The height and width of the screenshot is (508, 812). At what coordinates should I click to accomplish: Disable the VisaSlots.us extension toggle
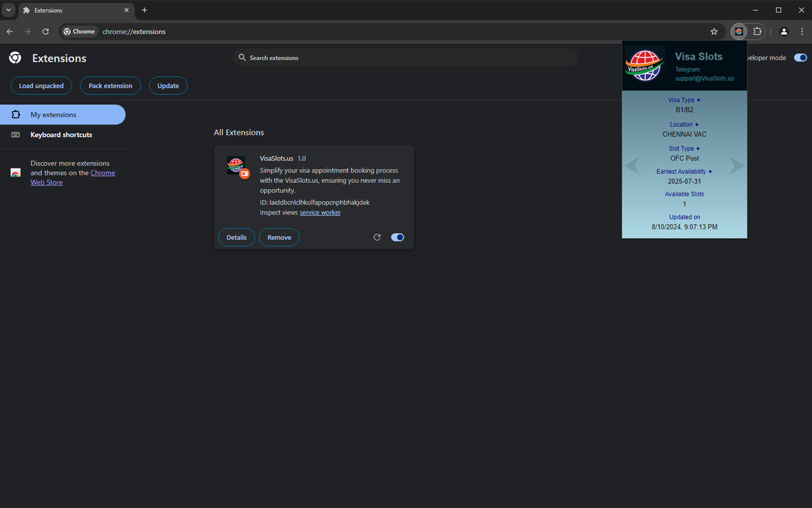click(x=398, y=237)
